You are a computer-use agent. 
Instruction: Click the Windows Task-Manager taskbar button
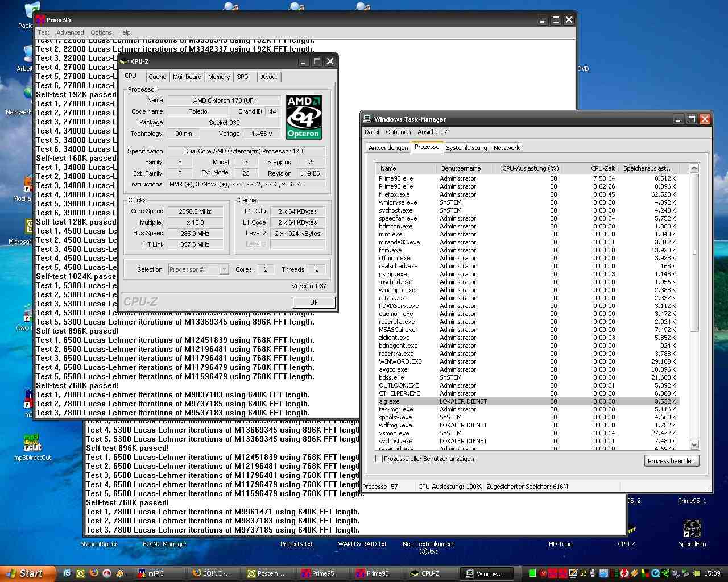pyautogui.click(x=485, y=573)
